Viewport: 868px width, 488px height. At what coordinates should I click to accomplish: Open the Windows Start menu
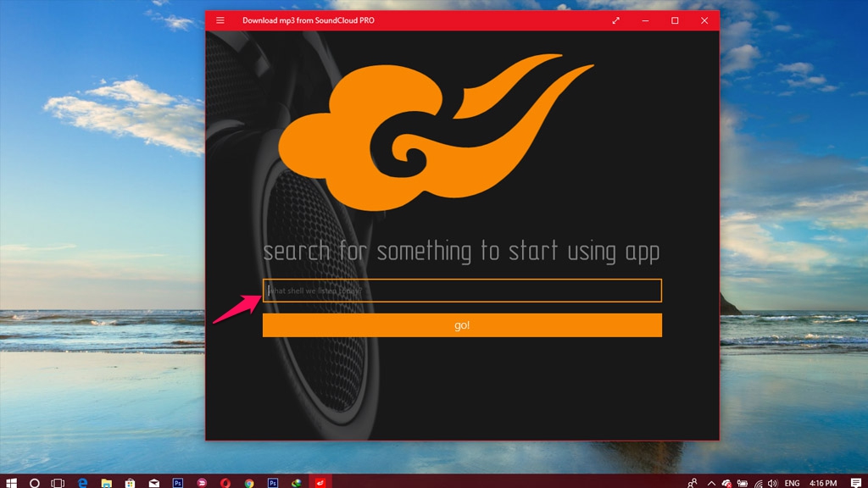(x=11, y=483)
